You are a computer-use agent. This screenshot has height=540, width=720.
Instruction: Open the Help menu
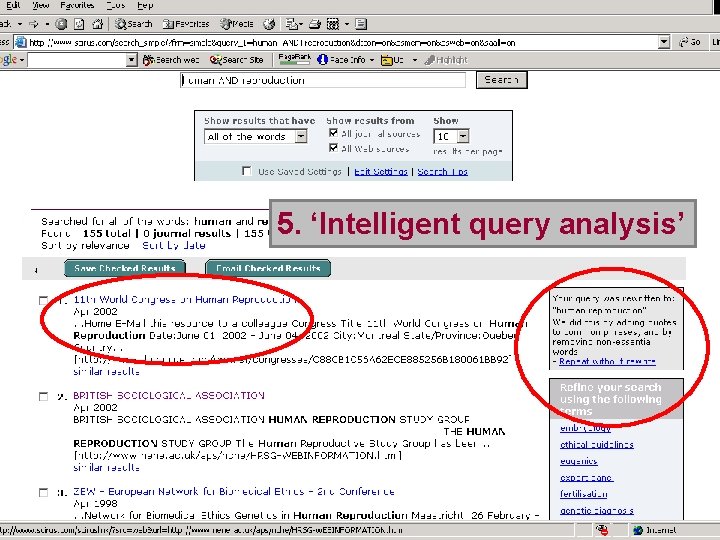point(145,5)
